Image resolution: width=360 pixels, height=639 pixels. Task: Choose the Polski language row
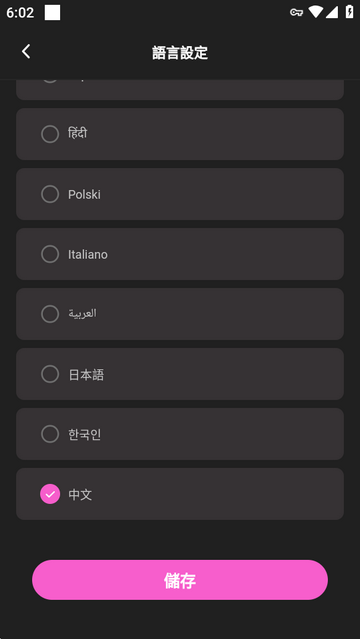click(x=180, y=194)
